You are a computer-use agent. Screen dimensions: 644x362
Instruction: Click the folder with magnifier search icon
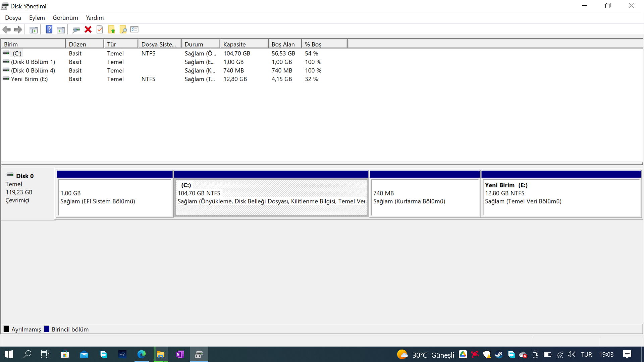pos(123,29)
